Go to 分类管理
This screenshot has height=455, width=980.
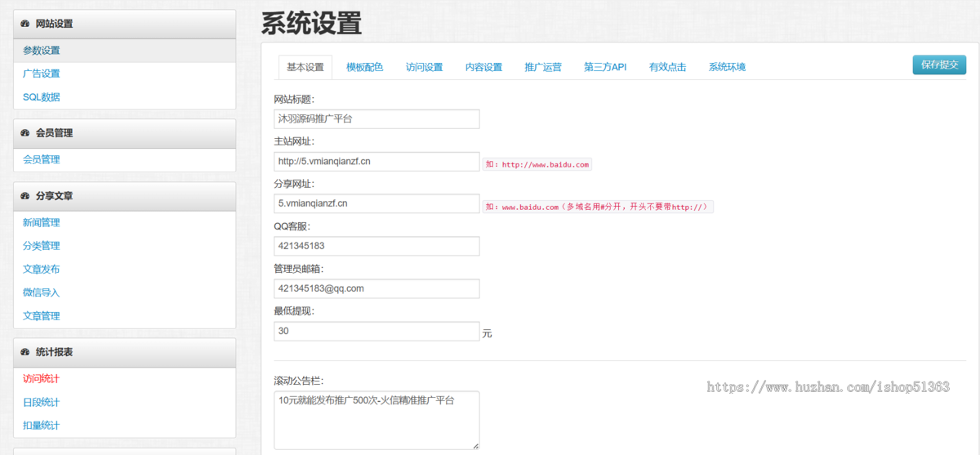(41, 246)
